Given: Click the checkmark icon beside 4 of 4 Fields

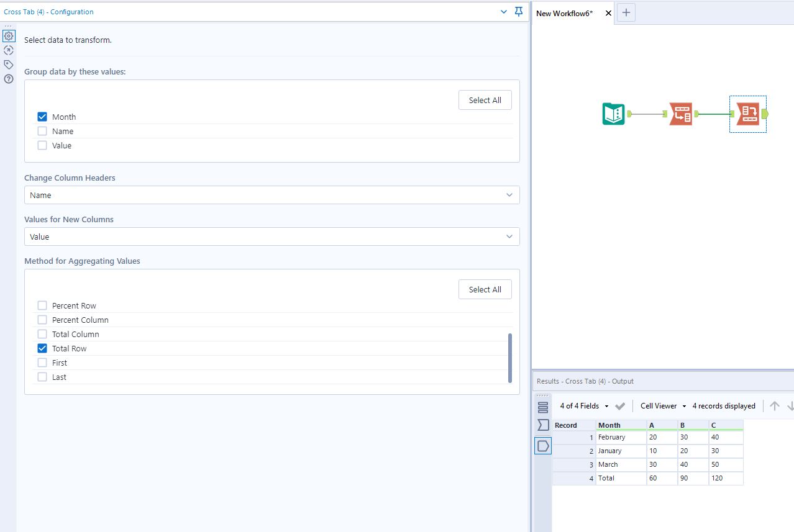Looking at the screenshot, I should [619, 405].
